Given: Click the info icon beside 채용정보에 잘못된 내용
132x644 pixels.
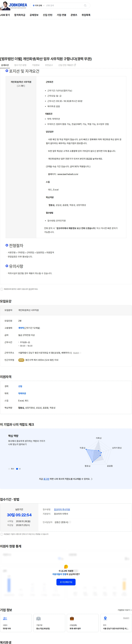Looking at the screenshot, I should pos(2,289).
